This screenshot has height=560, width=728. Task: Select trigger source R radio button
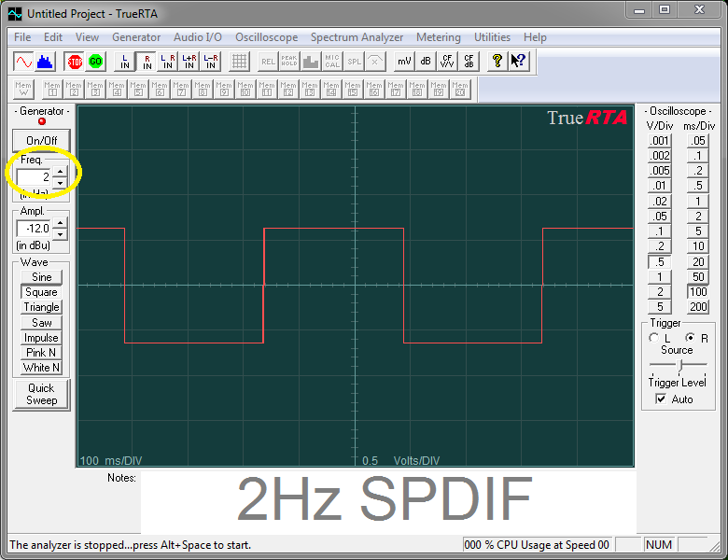690,338
